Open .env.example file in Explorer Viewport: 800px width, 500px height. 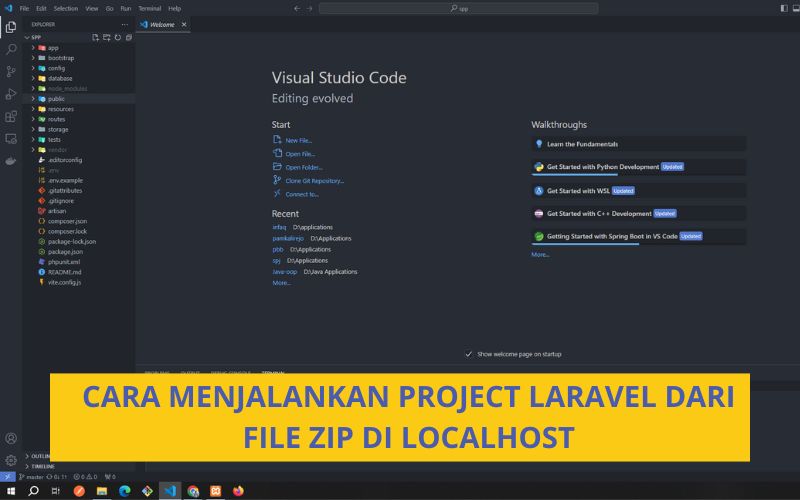[79, 180]
